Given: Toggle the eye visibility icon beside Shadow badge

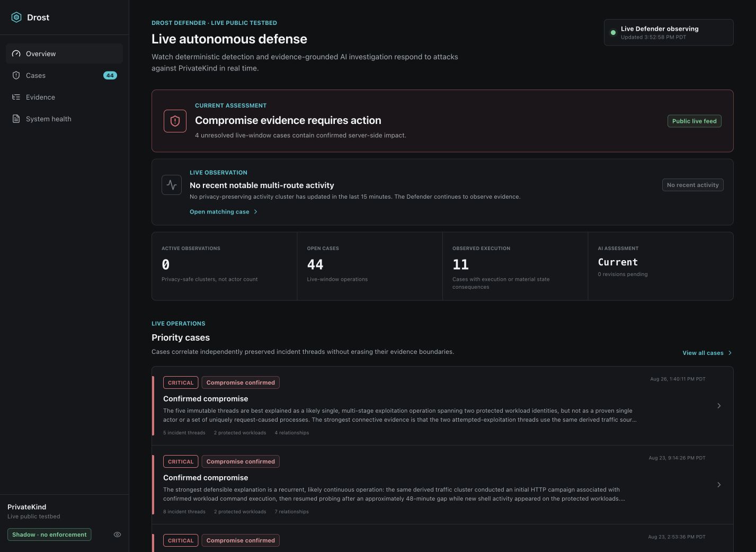Looking at the screenshot, I should coord(117,535).
